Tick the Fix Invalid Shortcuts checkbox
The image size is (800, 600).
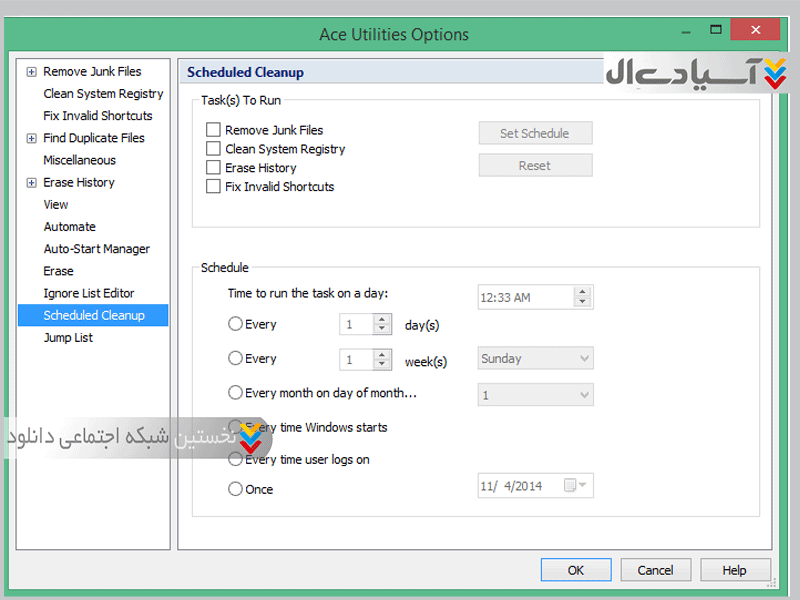[x=213, y=187]
